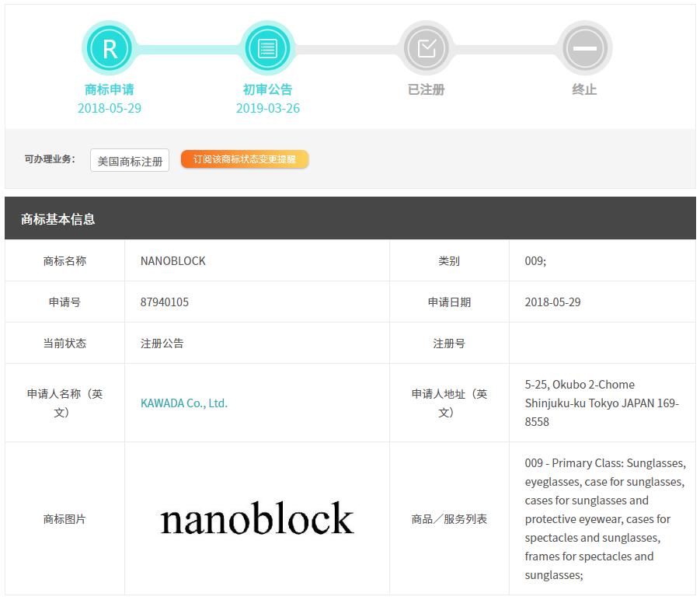
Task: Click the 申请日期 field label
Action: coord(449,302)
